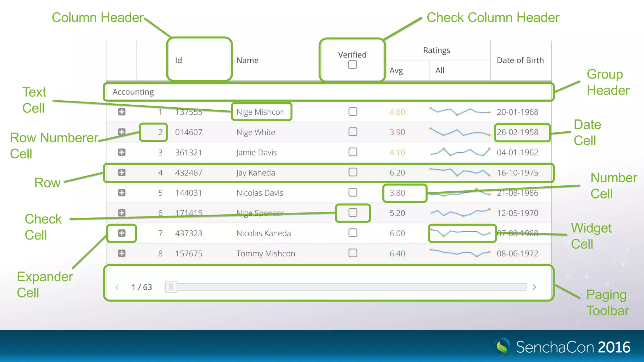
Task: Expand the Nicolas Davis row
Action: coord(122,193)
